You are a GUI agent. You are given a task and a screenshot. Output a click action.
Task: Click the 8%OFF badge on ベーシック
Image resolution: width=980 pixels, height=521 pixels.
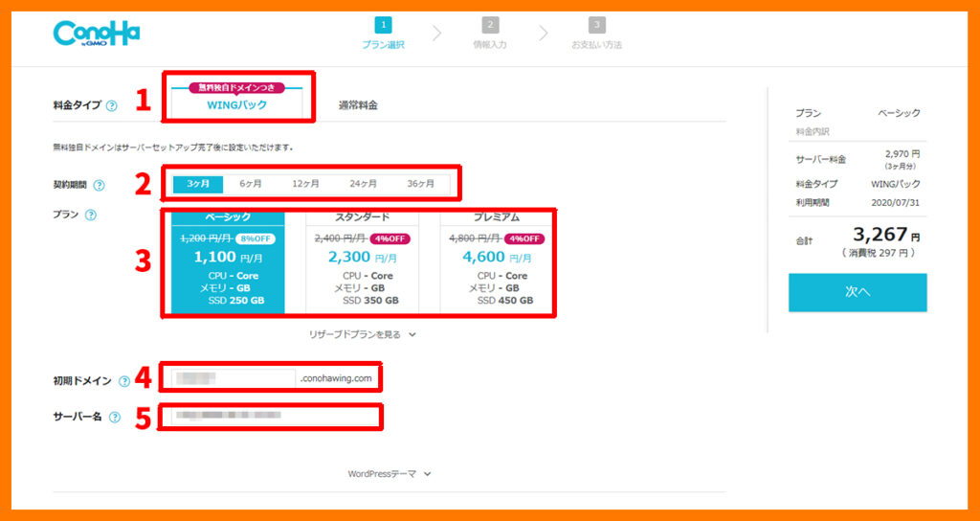(x=255, y=238)
